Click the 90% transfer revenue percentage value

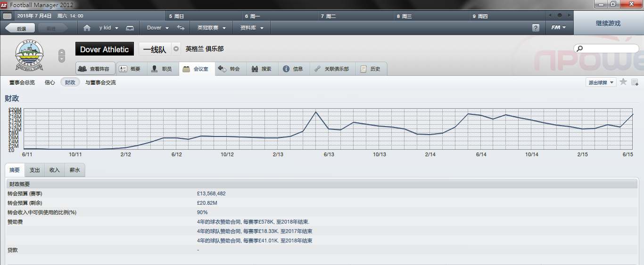point(202,212)
